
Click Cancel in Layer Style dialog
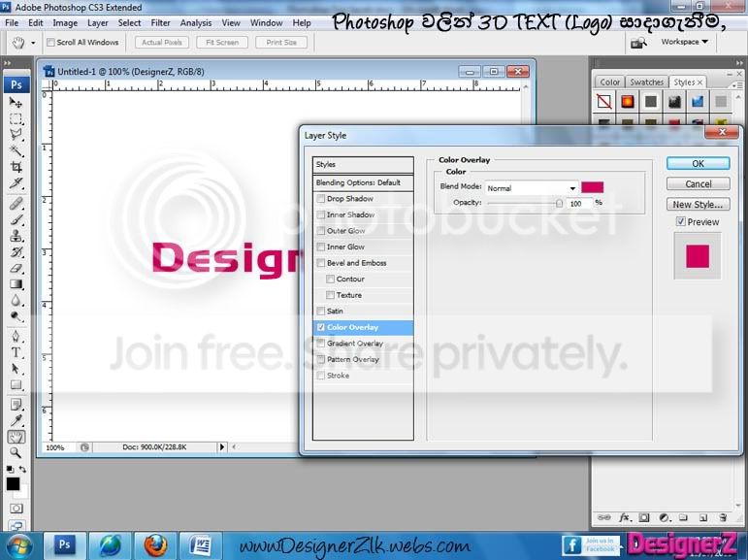[x=698, y=183]
